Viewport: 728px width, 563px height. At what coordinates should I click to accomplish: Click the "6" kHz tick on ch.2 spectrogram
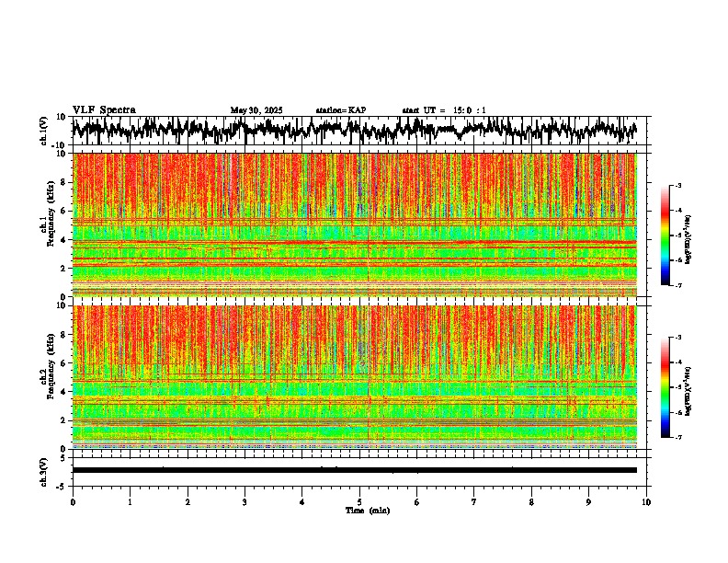click(63, 363)
